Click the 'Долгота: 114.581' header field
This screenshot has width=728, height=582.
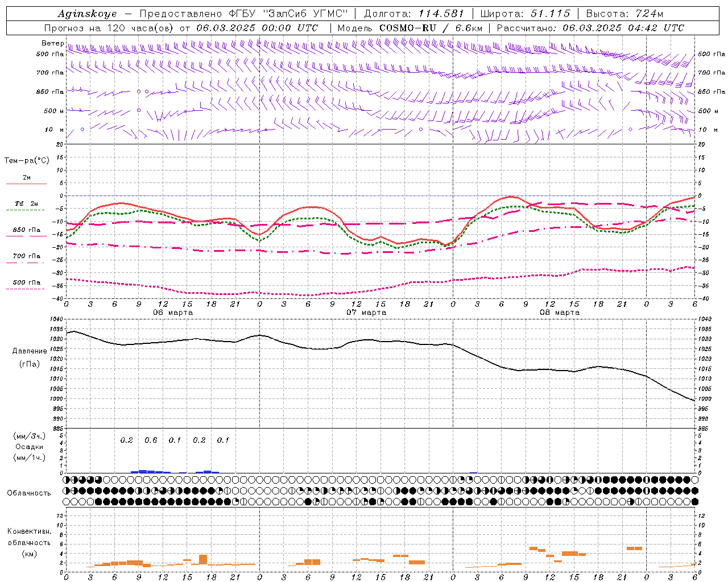pyautogui.click(x=414, y=14)
